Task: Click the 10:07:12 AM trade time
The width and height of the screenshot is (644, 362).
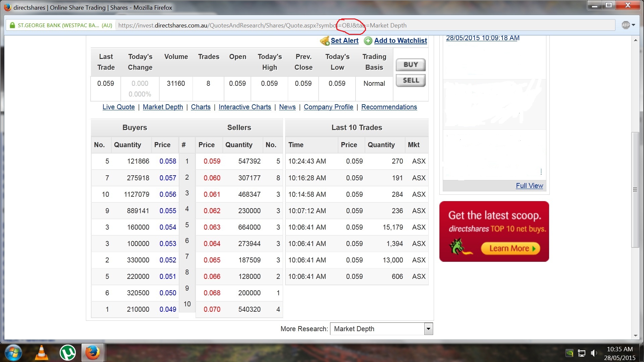Action: tap(307, 211)
